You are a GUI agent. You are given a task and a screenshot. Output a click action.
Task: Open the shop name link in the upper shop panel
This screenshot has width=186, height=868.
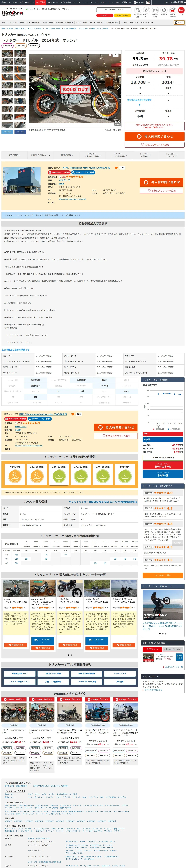(x=86, y=168)
